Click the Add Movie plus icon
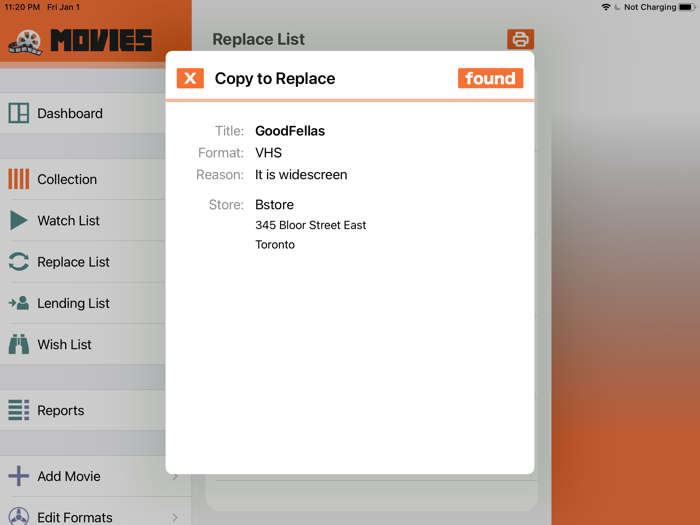 [19, 476]
